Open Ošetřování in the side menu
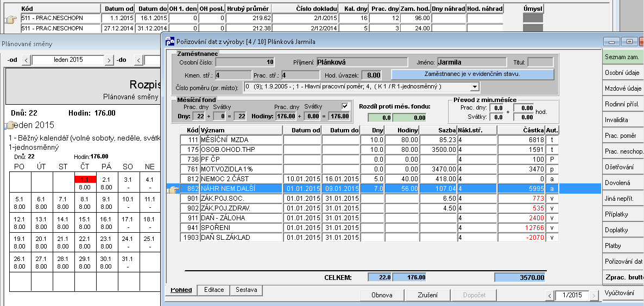 pos(623,167)
